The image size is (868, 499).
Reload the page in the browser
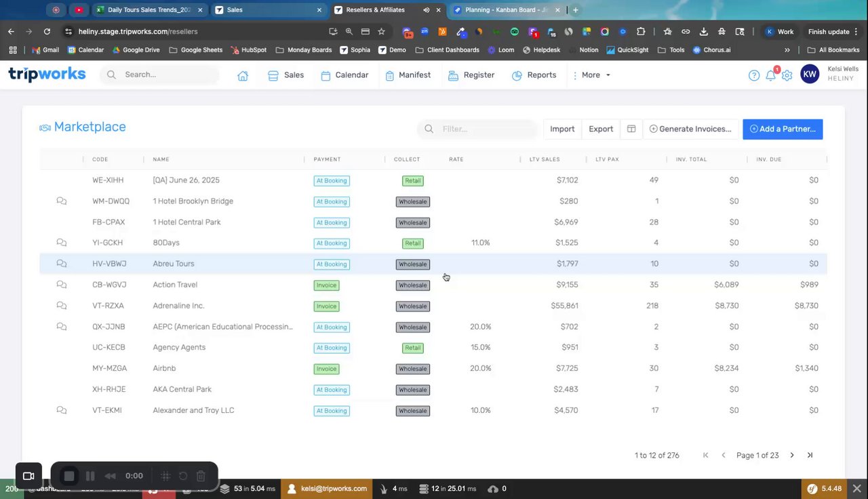47,31
